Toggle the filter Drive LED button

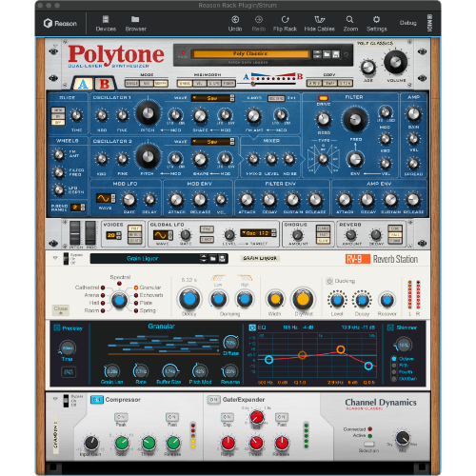[x=323, y=98]
